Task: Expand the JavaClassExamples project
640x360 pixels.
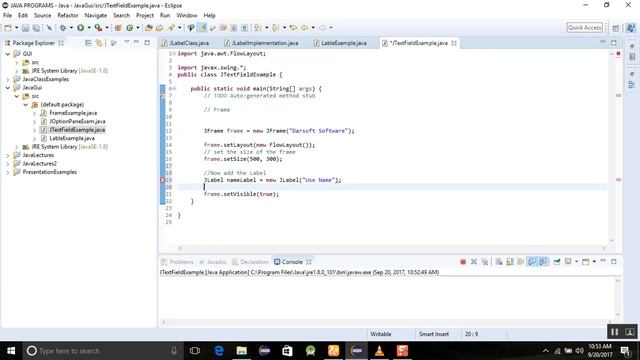Action: tap(8, 79)
